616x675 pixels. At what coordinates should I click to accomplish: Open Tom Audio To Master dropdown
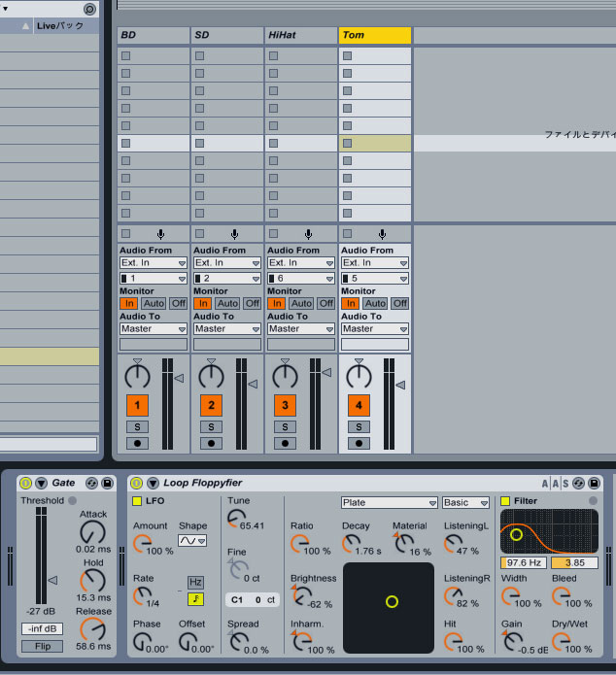pyautogui.click(x=375, y=329)
